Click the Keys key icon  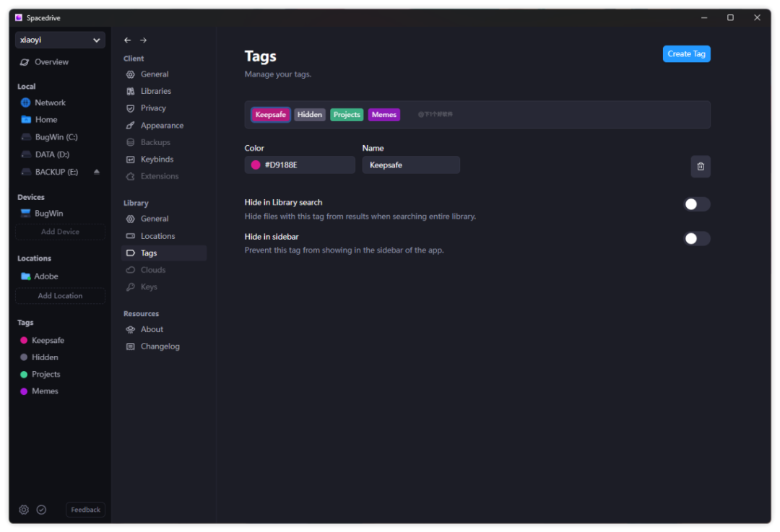[130, 287]
